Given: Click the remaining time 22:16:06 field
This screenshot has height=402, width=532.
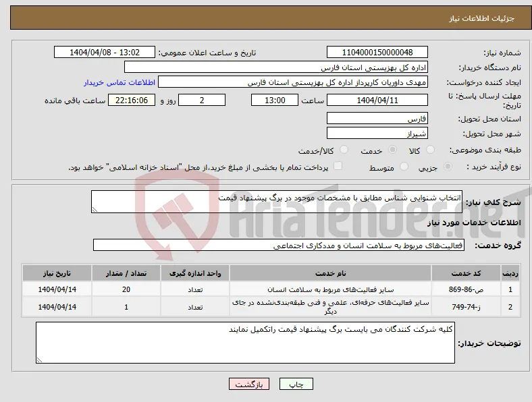Looking at the screenshot, I should pyautogui.click(x=132, y=100).
